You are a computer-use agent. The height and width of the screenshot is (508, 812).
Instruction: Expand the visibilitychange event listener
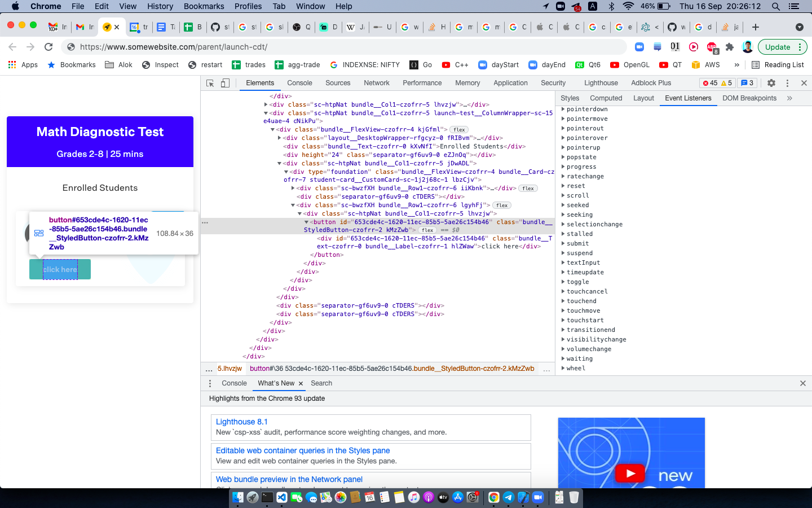[563, 340]
